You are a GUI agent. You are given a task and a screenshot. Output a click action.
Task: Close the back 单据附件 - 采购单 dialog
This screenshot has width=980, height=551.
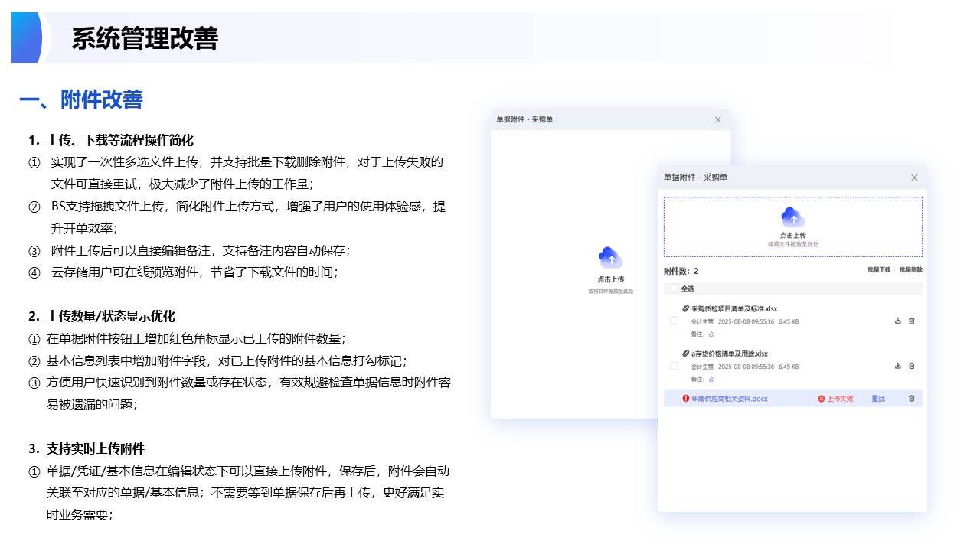coord(717,119)
